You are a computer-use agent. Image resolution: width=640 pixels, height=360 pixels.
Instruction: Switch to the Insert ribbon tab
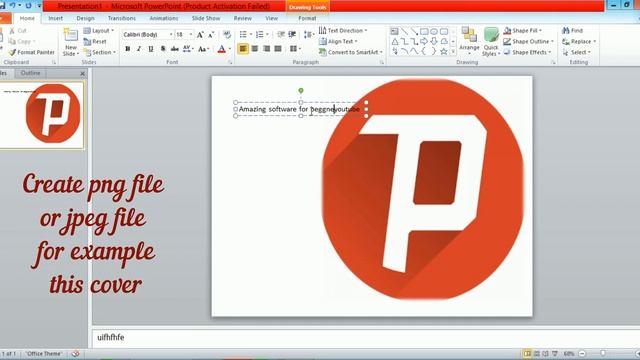pyautogui.click(x=56, y=18)
